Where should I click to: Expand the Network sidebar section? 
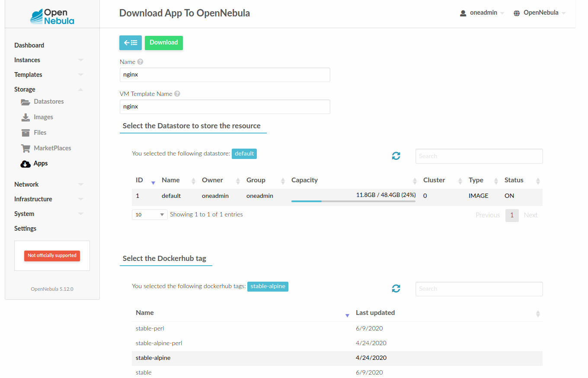pyautogui.click(x=81, y=184)
